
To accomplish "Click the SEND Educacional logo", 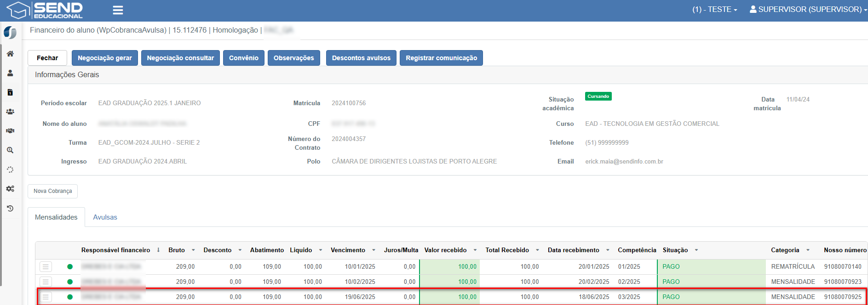I will pyautogui.click(x=45, y=10).
